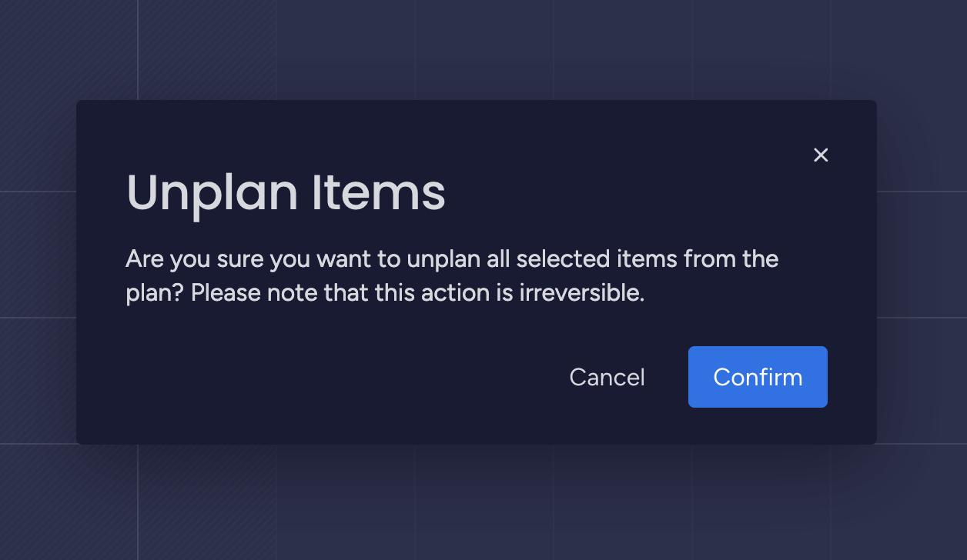Click "Are you sure" at the message start
Image resolution: width=967 pixels, height=560 pixels.
point(195,258)
